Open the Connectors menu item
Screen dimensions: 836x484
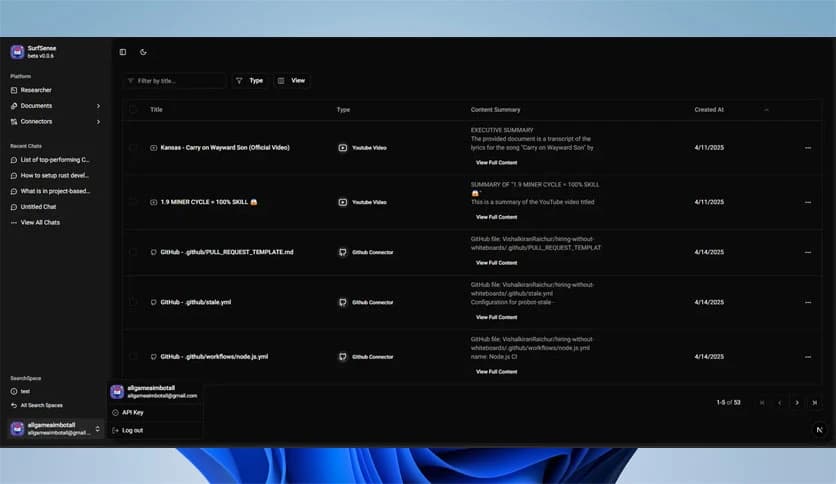point(36,122)
